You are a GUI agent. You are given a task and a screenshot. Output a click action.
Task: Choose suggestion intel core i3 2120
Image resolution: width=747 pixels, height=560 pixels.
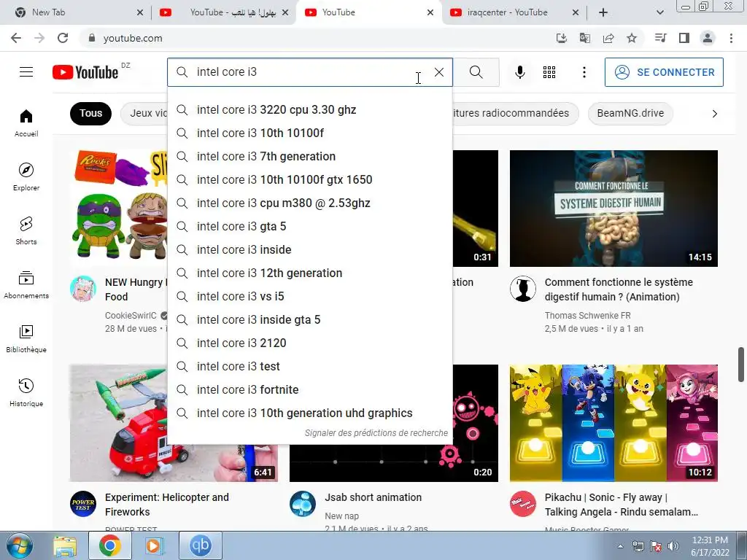click(309, 343)
